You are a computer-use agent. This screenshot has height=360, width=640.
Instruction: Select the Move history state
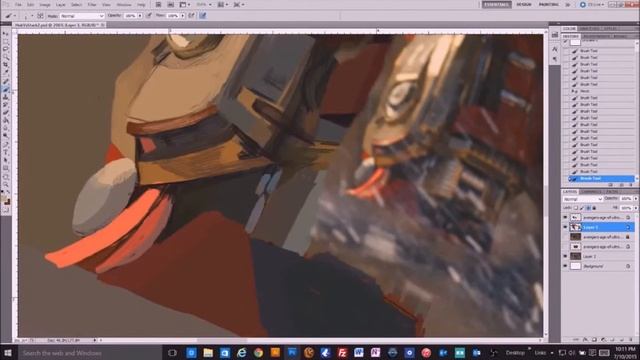point(602,91)
